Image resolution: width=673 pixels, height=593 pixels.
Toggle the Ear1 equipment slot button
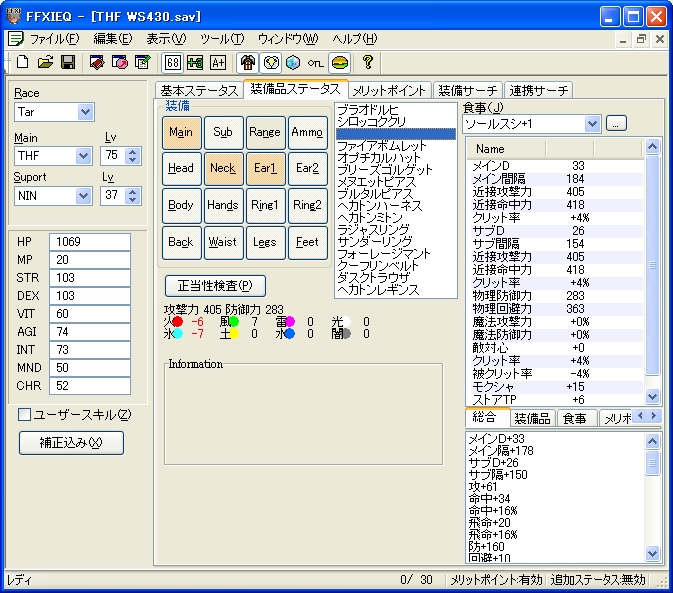coord(265,168)
